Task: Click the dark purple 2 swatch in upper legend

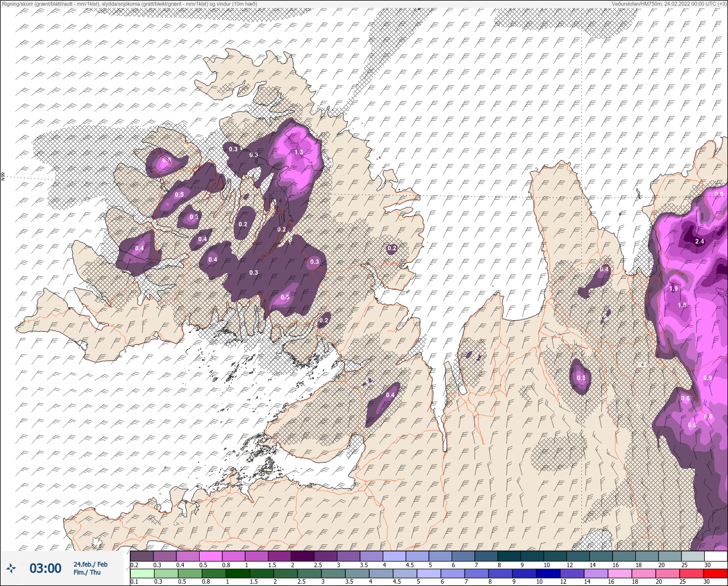Action: click(302, 556)
